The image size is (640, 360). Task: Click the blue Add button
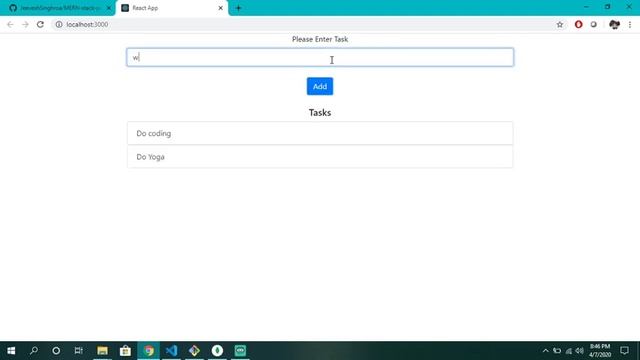pos(320,86)
